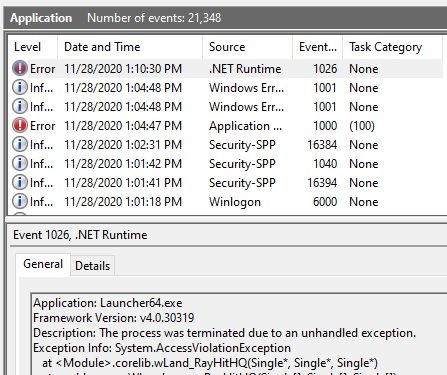Click the info icon of Security-SPP event 1040
Viewport: 447px width, 375px height.
pyautogui.click(x=20, y=163)
